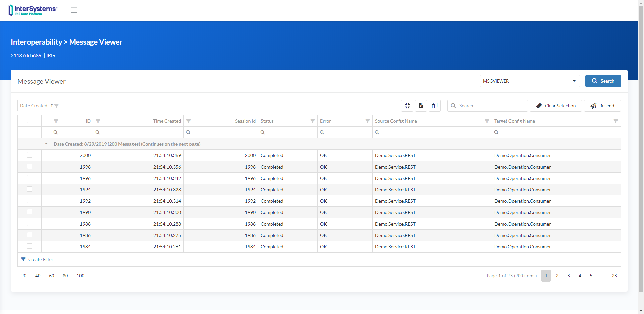Set page size to 40
This screenshot has width=644, height=314.
point(38,276)
